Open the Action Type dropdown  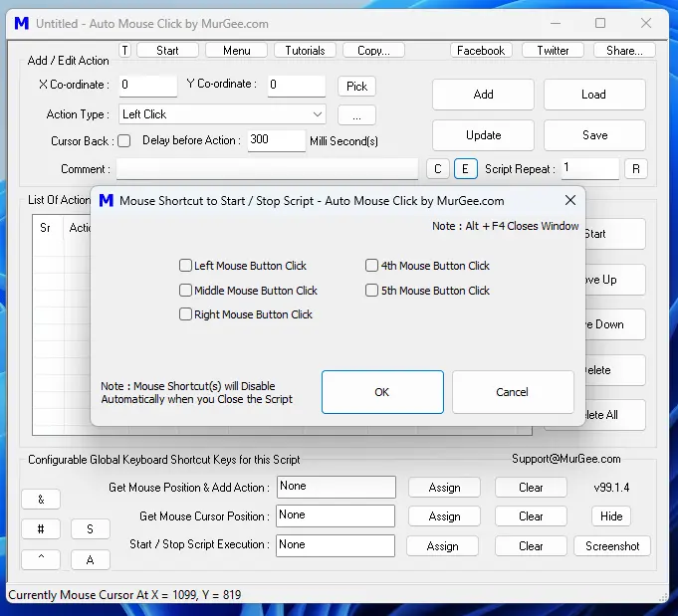click(222, 114)
